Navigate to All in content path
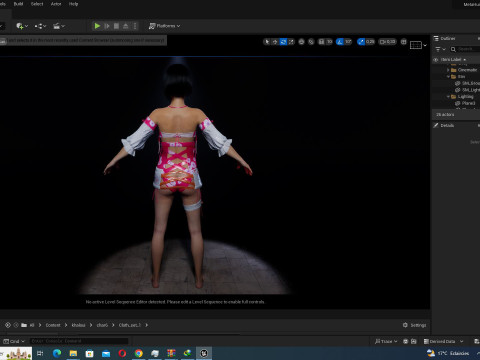This screenshot has width=480, height=360. [32, 325]
